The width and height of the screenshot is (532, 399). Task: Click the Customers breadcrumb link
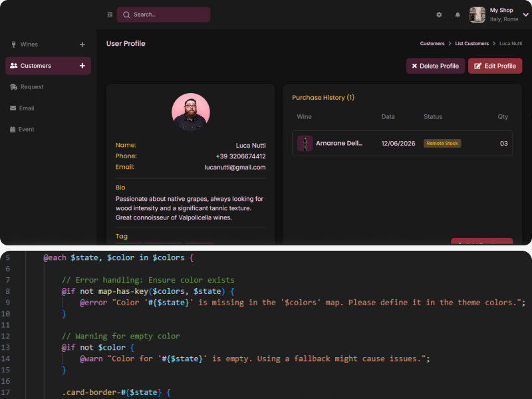(432, 43)
